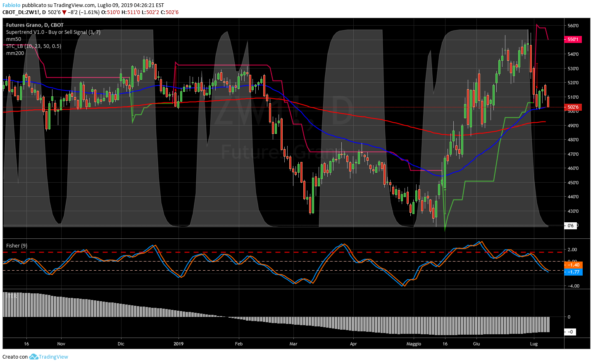Click the 450'0 price axis label
Screen dimensions: 593x364
click(573, 183)
